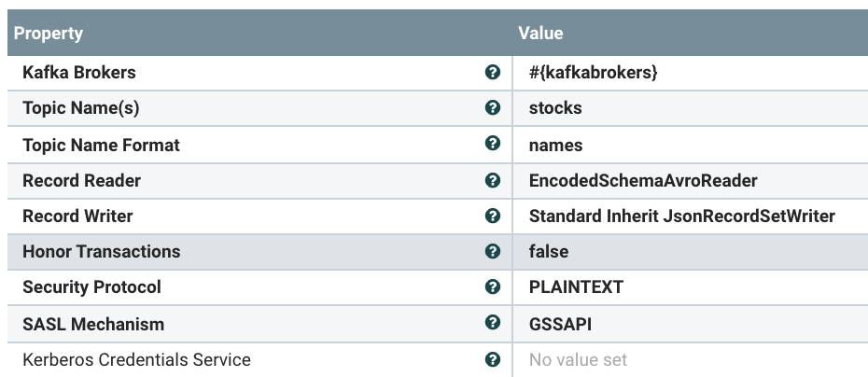Open the Record Reader help tooltip icon
This screenshot has height=377, width=868.
click(493, 180)
